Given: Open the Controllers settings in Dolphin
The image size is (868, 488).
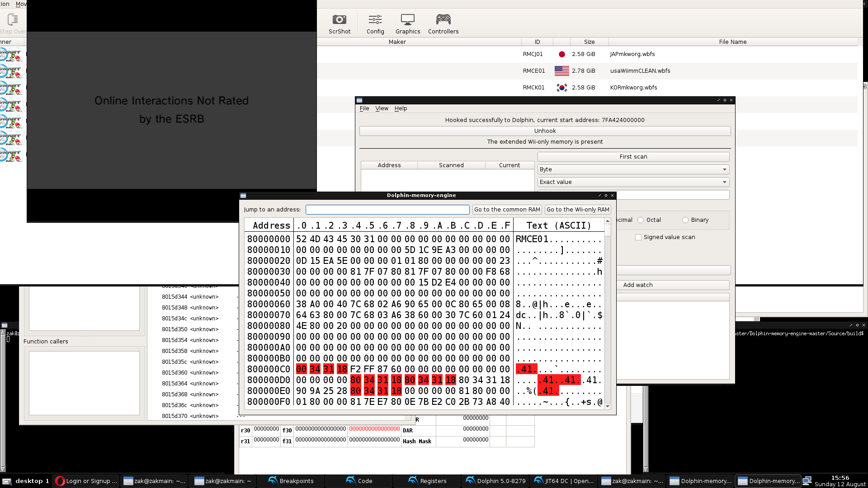Looking at the screenshot, I should (443, 24).
